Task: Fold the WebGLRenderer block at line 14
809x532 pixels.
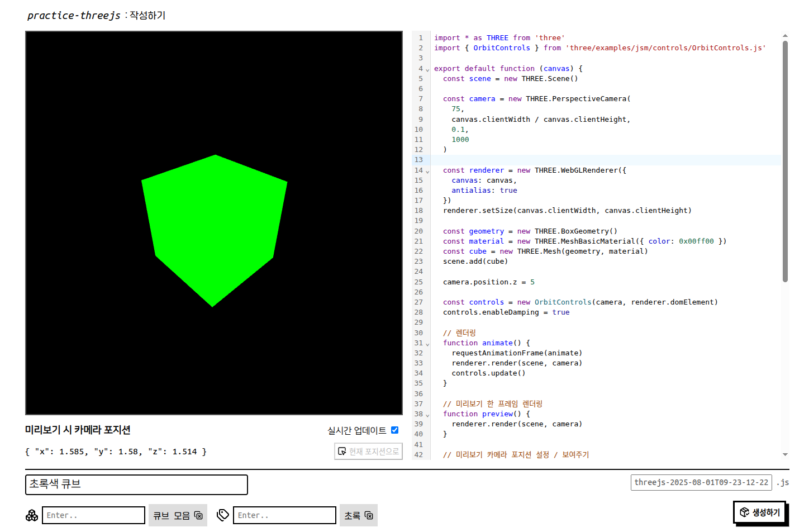Action: (428, 172)
